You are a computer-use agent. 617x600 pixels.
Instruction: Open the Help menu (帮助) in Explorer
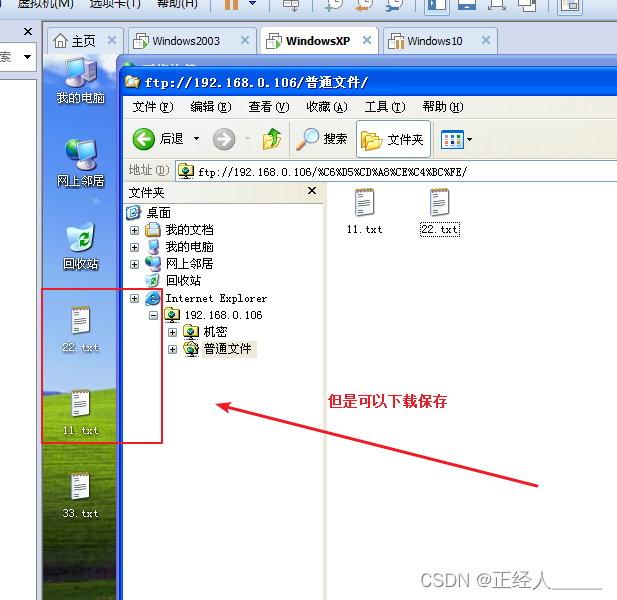pyautogui.click(x=443, y=107)
